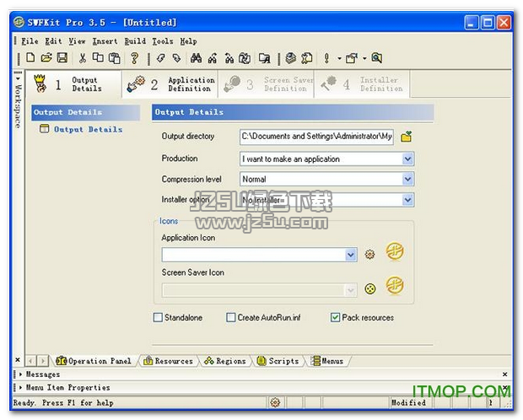Viewport: 523px width, 420px height.
Task: Click the exclamation mark run icon
Action: 327,58
